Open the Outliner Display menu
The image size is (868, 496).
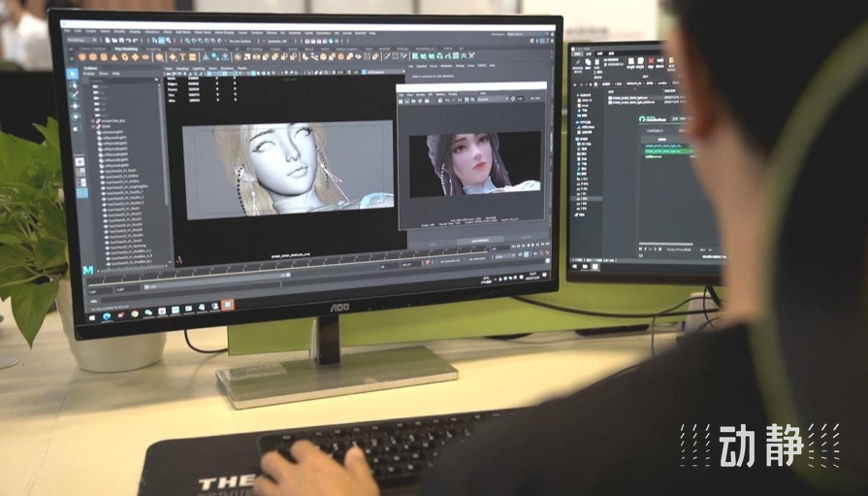(x=88, y=73)
